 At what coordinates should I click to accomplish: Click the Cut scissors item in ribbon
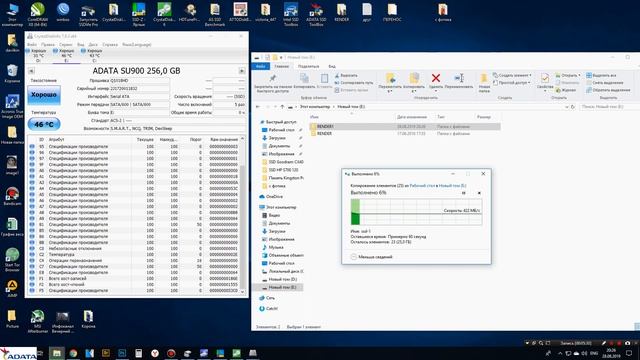[346, 76]
